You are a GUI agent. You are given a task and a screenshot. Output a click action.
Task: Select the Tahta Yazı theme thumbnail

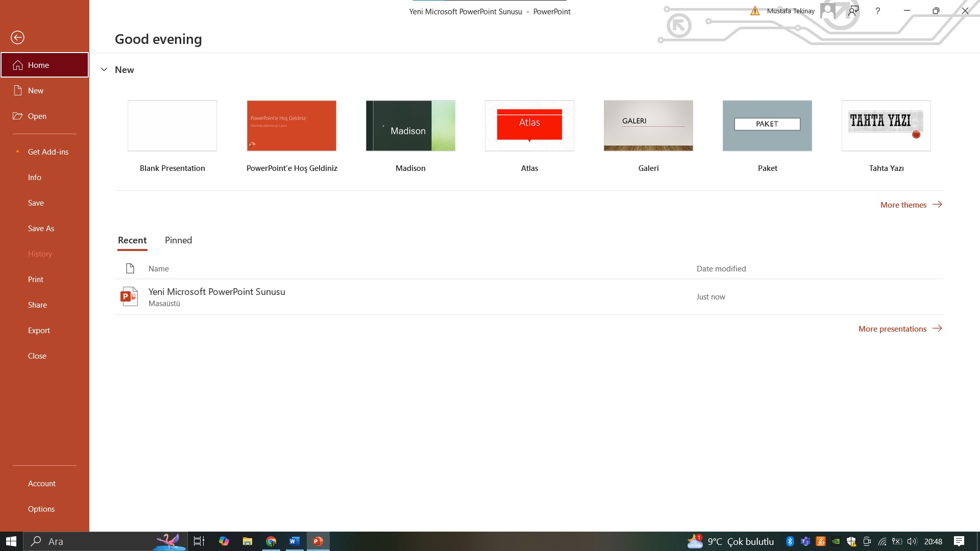click(886, 126)
